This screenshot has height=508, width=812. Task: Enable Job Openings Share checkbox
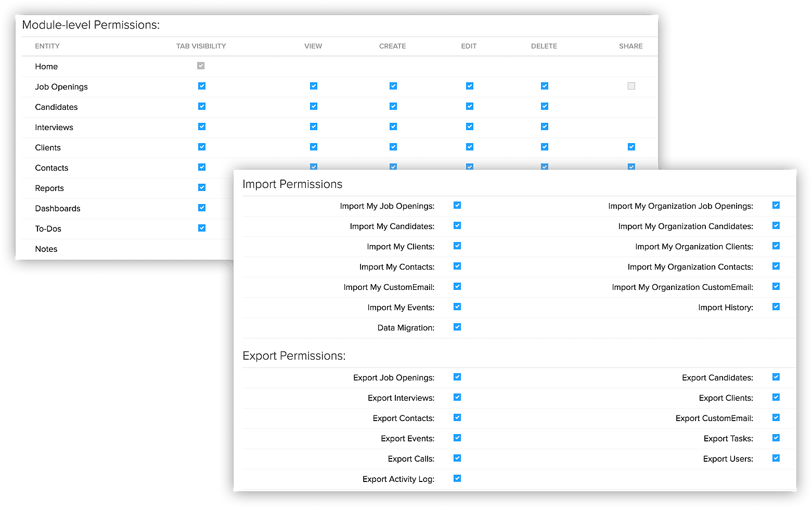[631, 86]
